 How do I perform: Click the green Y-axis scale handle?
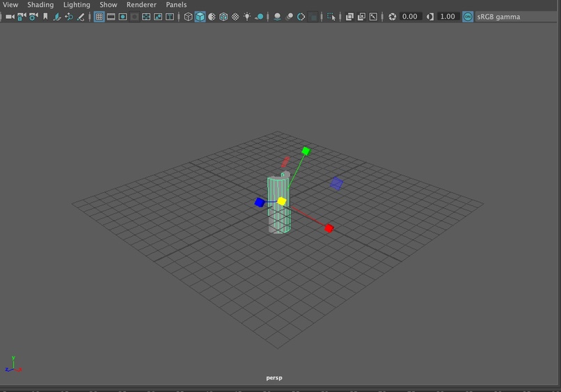(x=306, y=151)
